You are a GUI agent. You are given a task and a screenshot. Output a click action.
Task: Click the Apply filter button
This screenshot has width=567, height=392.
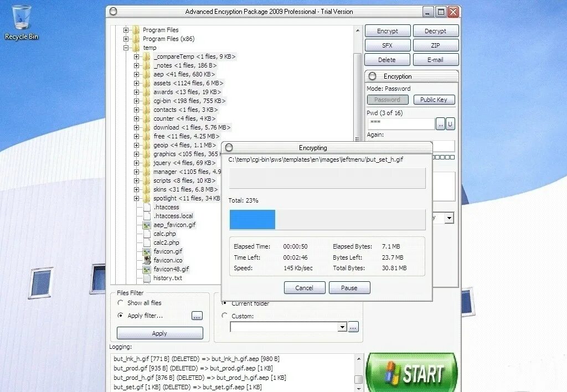pyautogui.click(x=160, y=333)
